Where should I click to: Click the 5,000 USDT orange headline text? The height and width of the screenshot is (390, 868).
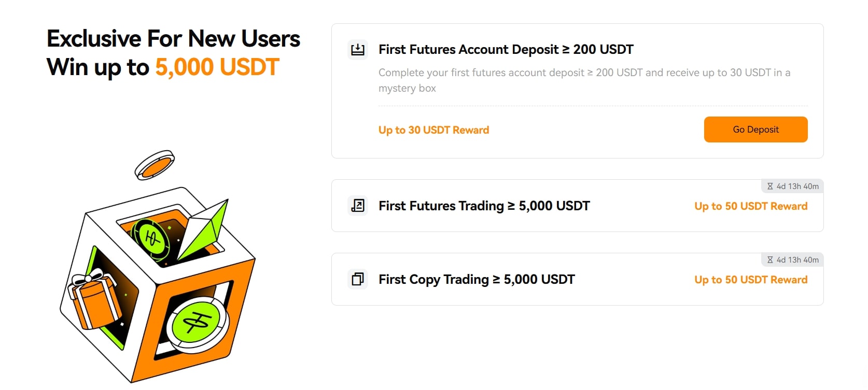[x=217, y=67]
